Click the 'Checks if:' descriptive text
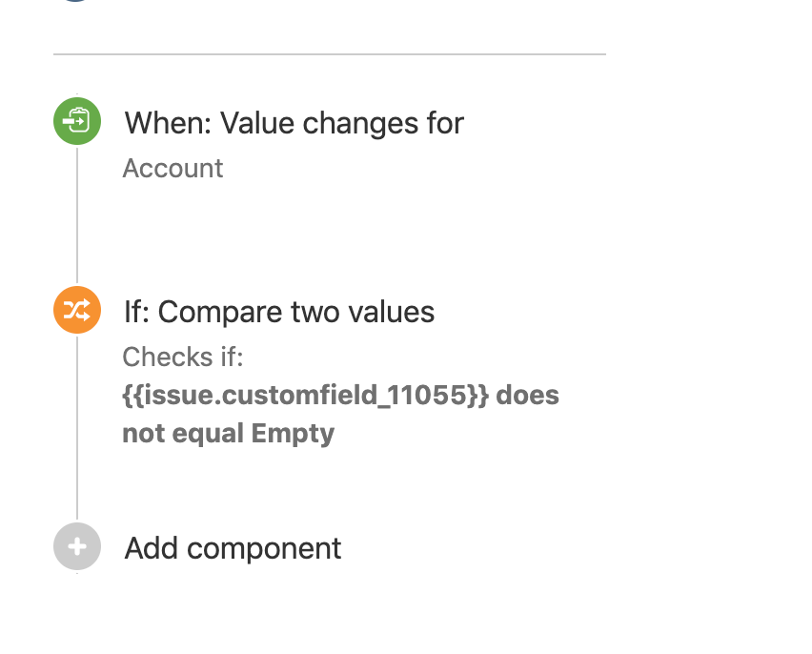 click(181, 357)
